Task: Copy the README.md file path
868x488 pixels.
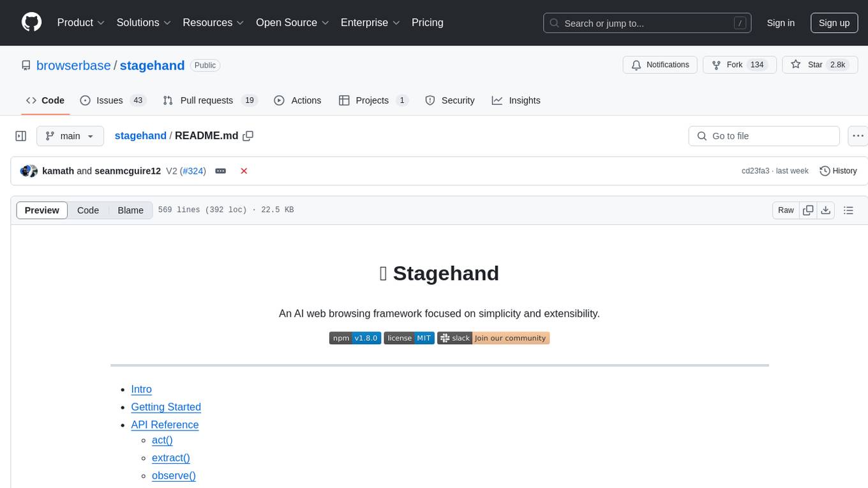Action: click(x=248, y=135)
